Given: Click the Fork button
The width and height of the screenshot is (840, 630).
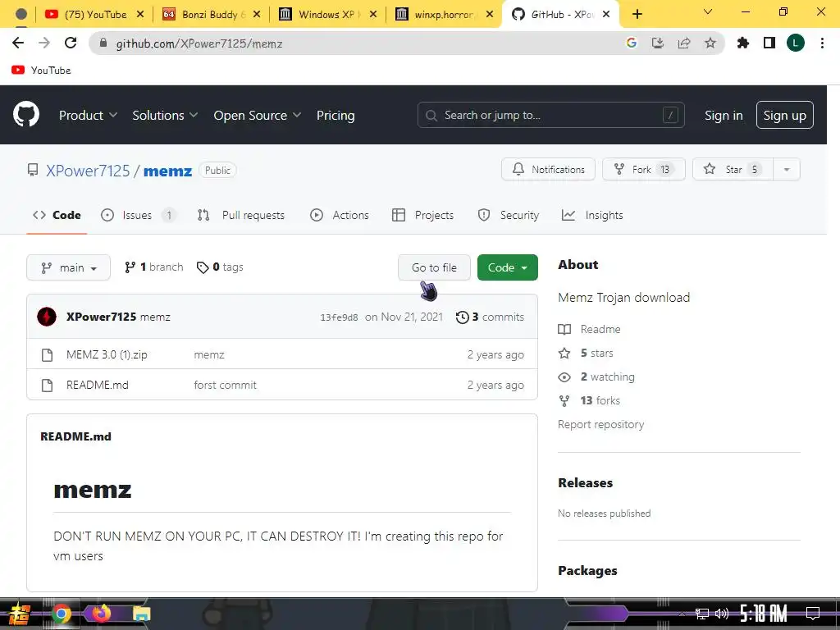Looking at the screenshot, I should tap(643, 169).
